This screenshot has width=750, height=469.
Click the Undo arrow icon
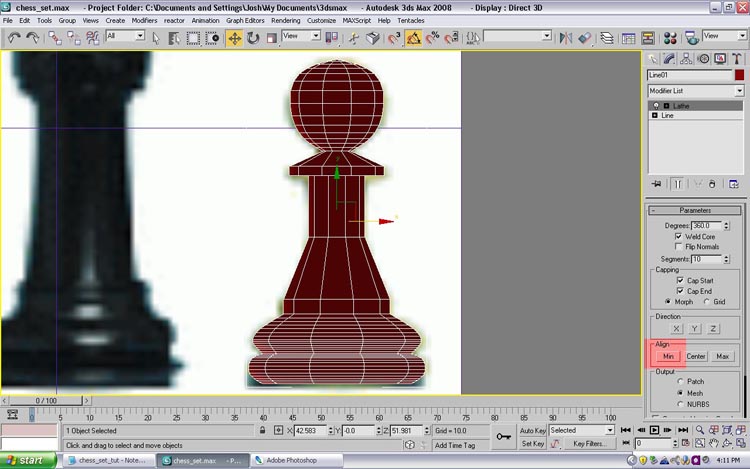click(x=14, y=37)
